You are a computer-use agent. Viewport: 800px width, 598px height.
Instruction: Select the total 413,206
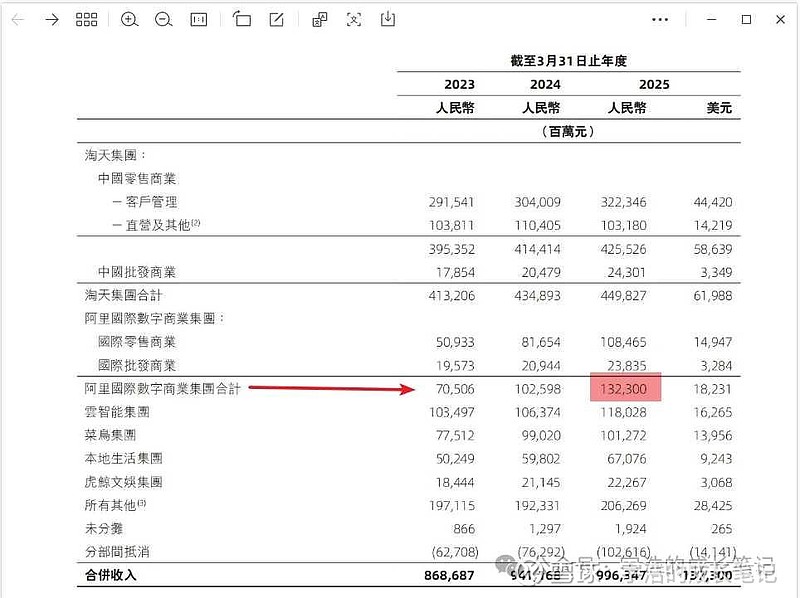(x=452, y=295)
